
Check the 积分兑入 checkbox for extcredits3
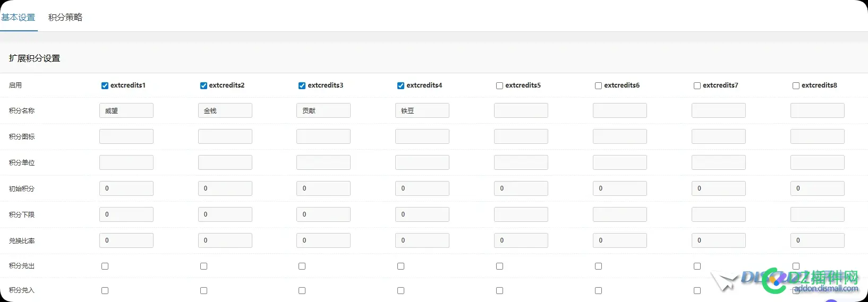tap(302, 290)
